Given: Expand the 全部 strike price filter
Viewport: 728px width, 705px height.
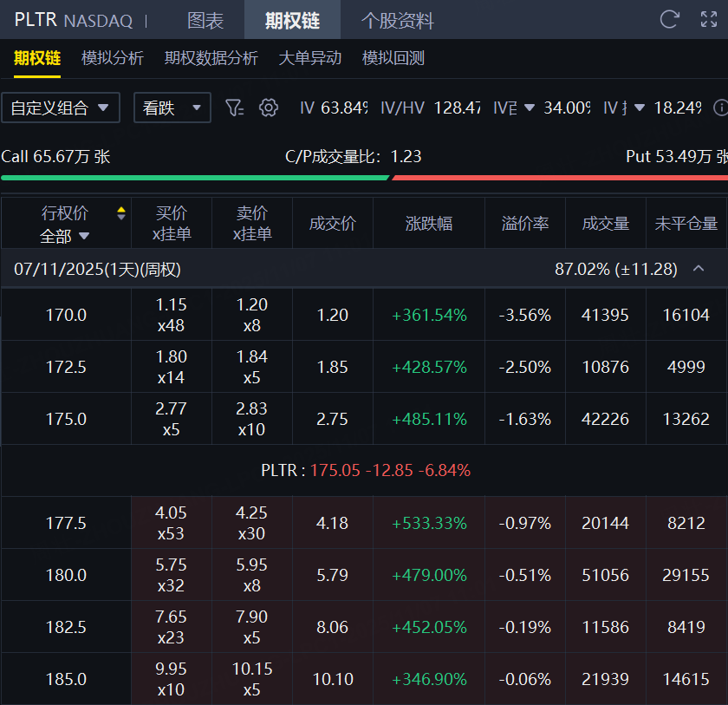Looking at the screenshot, I should pos(64,237).
